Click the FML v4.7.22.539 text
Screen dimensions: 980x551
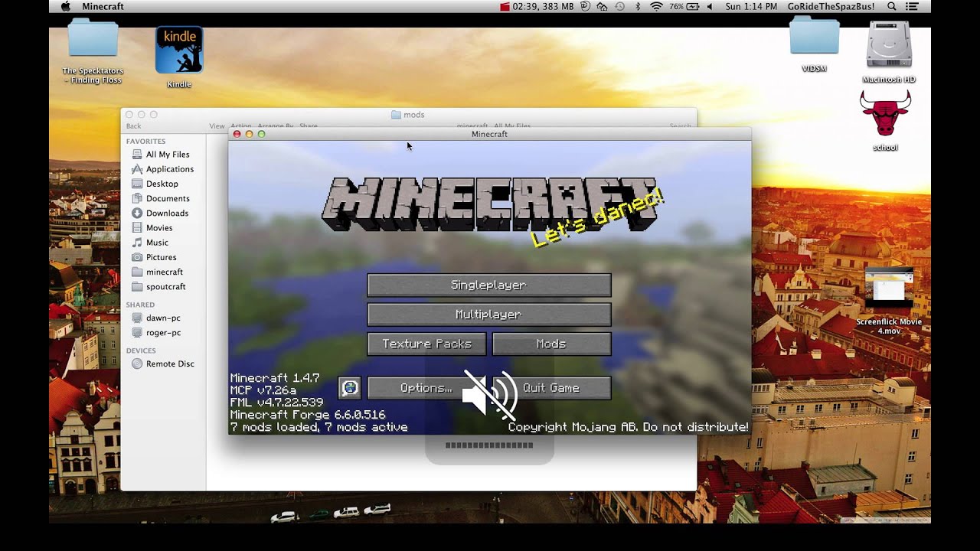[276, 403]
